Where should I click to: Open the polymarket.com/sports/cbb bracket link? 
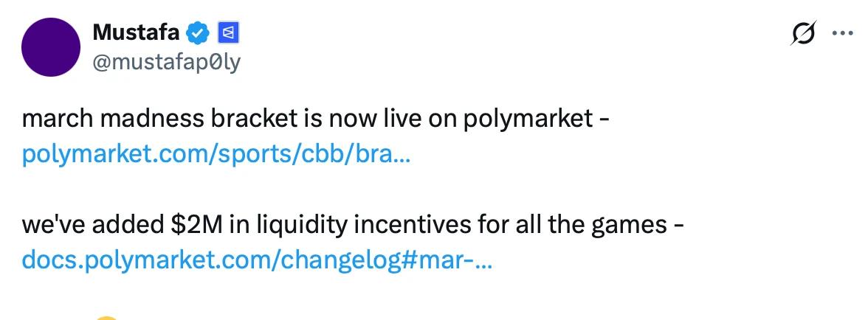[x=216, y=154]
